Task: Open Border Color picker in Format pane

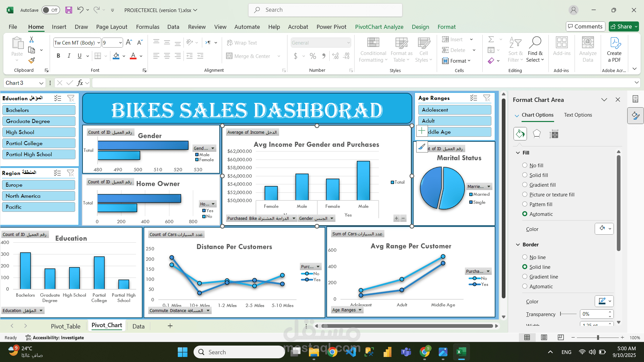Action: [x=604, y=301]
